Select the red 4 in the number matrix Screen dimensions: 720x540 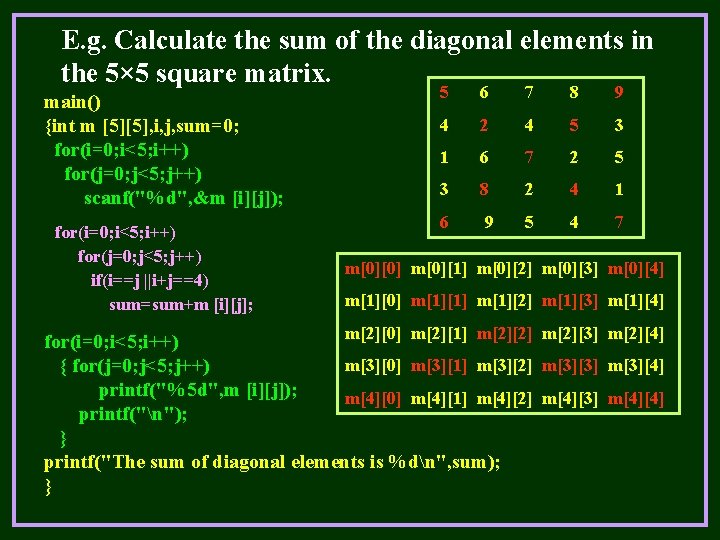pos(574,189)
